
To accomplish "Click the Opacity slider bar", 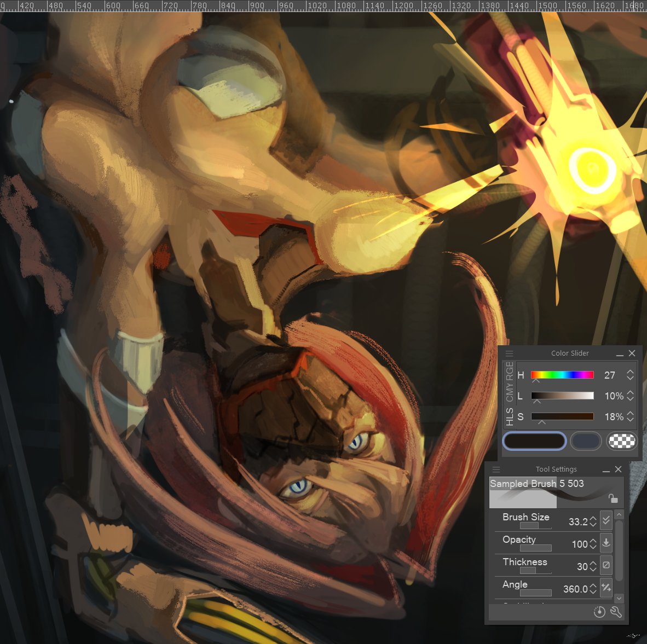I will click(x=535, y=548).
